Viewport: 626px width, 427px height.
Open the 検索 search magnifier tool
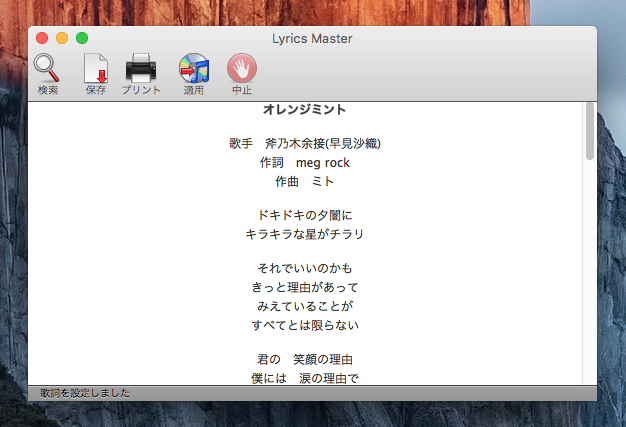[47, 68]
